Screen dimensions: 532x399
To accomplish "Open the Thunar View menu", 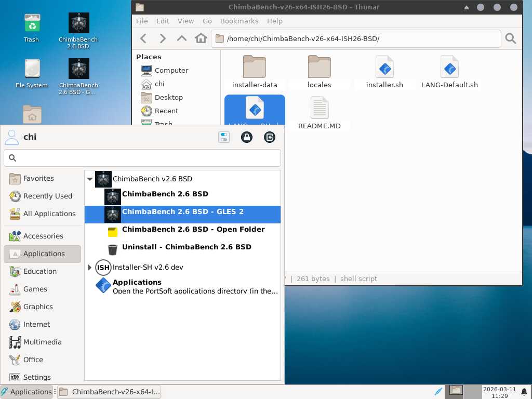I will pyautogui.click(x=185, y=21).
